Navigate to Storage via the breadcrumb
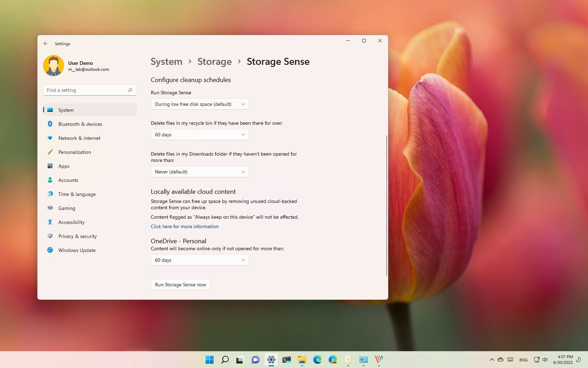This screenshot has height=368, width=588. [x=215, y=62]
